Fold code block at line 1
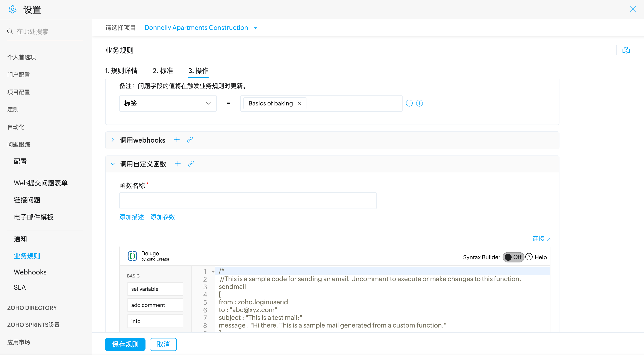 pyautogui.click(x=213, y=271)
